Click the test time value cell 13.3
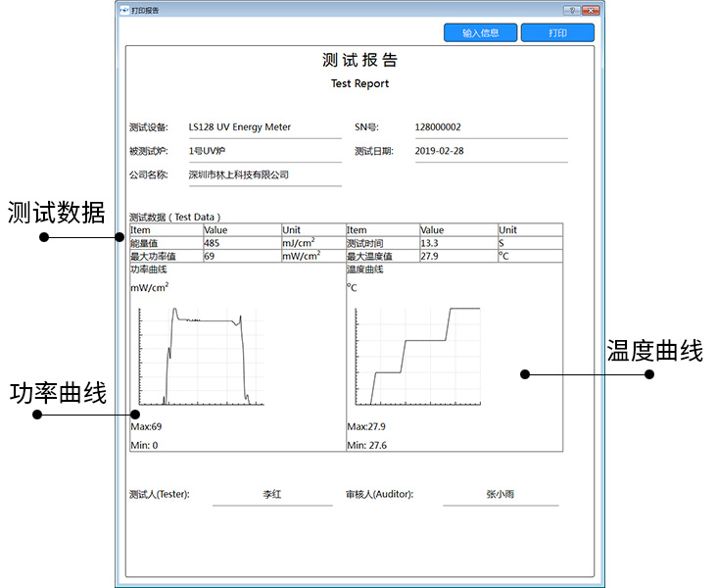The height and width of the screenshot is (588, 717). point(458,243)
